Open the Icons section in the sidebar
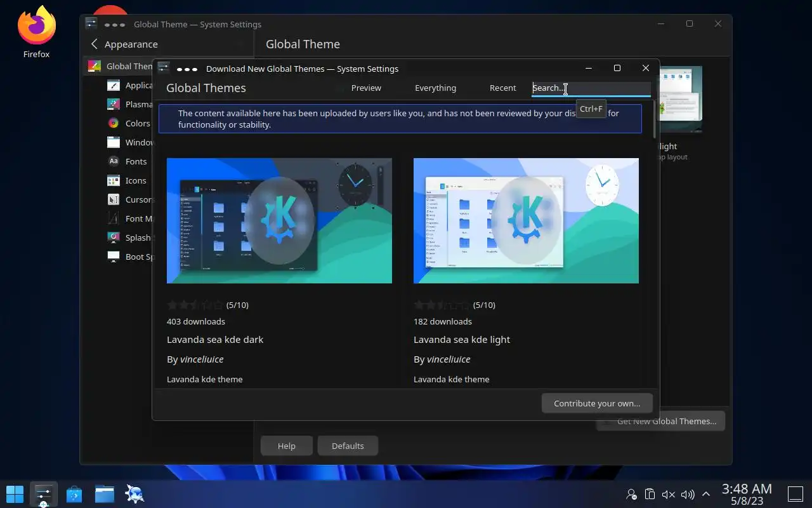Image resolution: width=812 pixels, height=508 pixels. 114,180
